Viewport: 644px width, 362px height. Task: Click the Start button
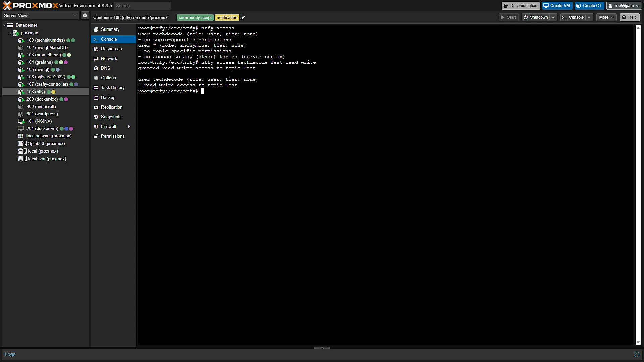[x=508, y=17]
